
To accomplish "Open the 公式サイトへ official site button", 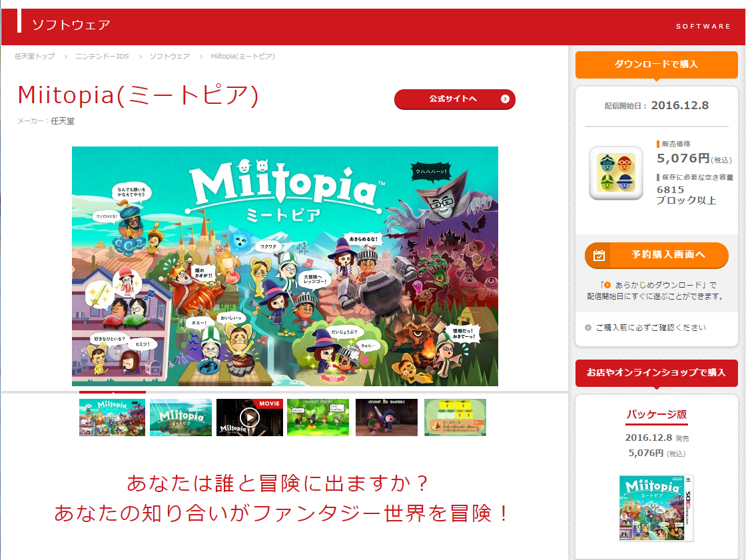I will [x=455, y=99].
